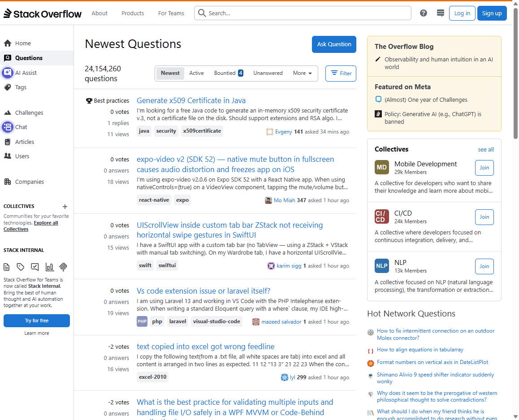Click the Questions icon in sidebar
The width and height of the screenshot is (519, 420).
tap(8, 58)
